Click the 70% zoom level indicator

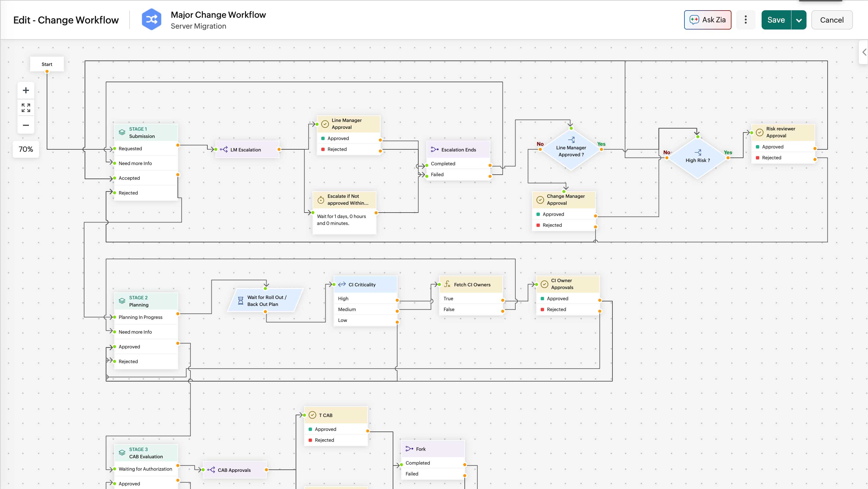[x=26, y=149]
